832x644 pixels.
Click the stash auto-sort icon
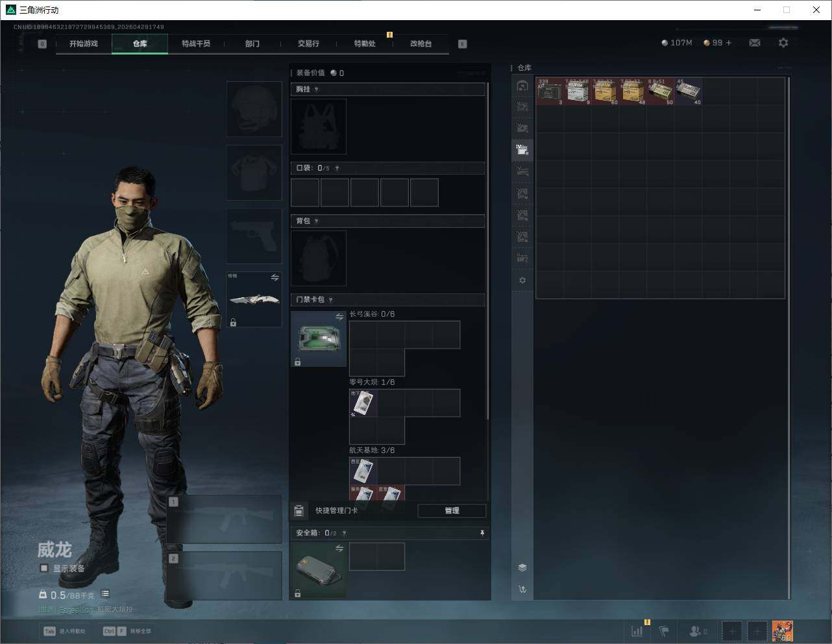pyautogui.click(x=522, y=589)
